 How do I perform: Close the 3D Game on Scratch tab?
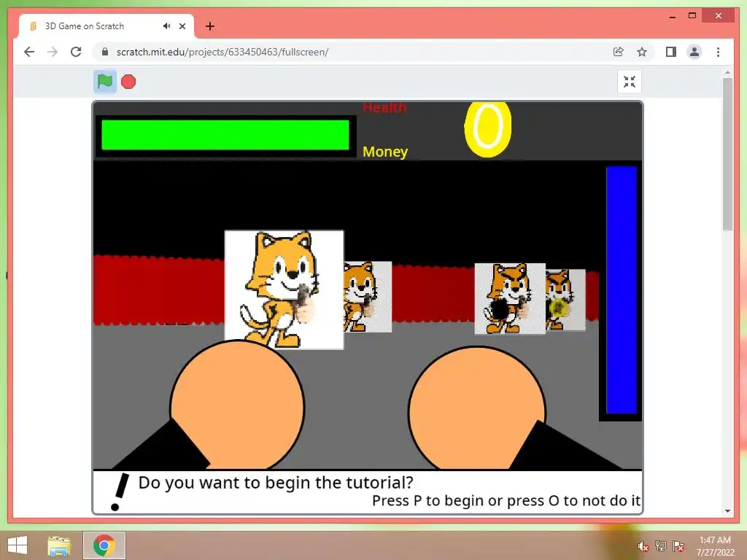point(182,26)
